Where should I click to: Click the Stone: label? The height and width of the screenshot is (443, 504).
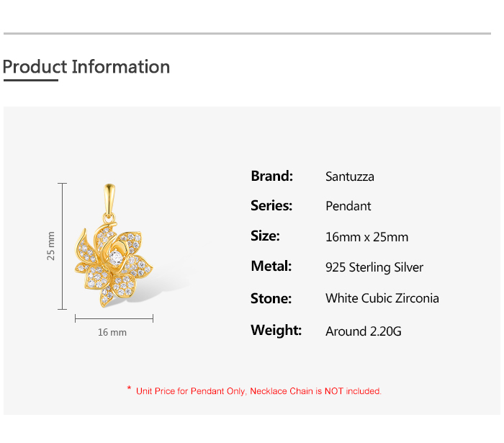(x=271, y=299)
